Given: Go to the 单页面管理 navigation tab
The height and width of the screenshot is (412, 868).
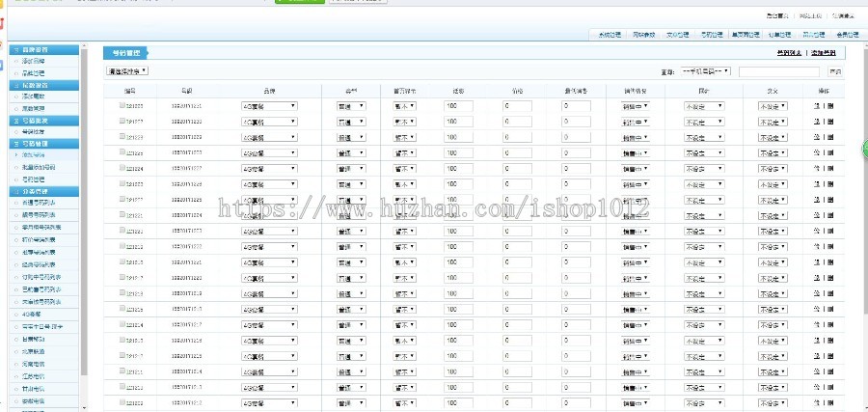Looking at the screenshot, I should [x=746, y=35].
